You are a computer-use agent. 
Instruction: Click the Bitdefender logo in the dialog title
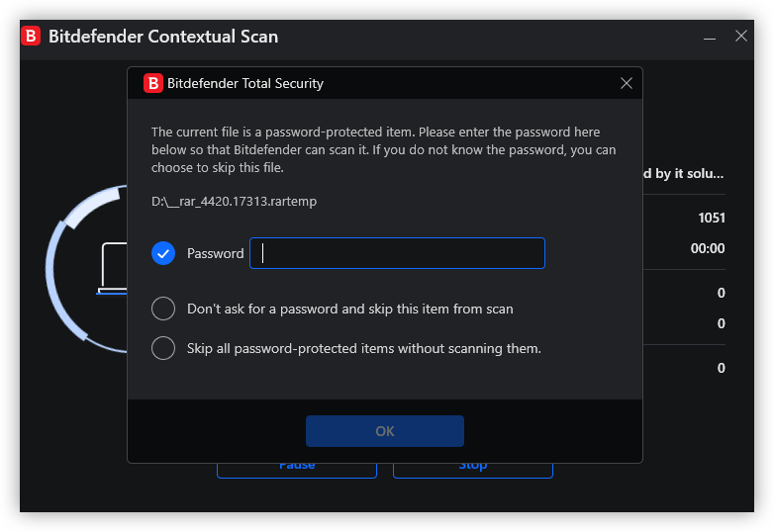(x=153, y=83)
